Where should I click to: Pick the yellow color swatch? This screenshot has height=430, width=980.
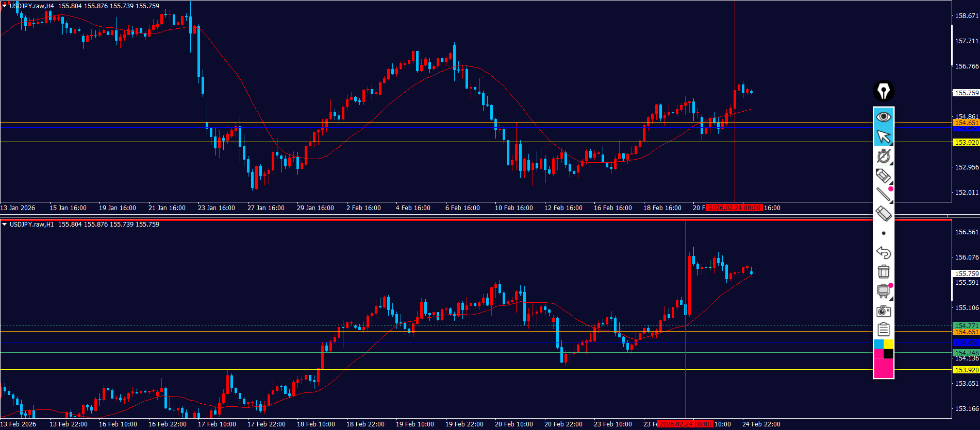[x=889, y=344]
